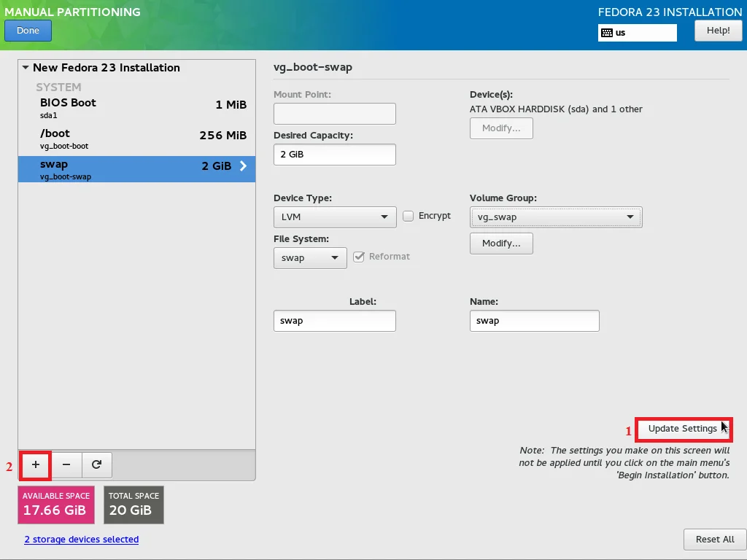The height and width of the screenshot is (560, 747).
Task: Select swap vg_boot-swap partition row
Action: pos(136,169)
